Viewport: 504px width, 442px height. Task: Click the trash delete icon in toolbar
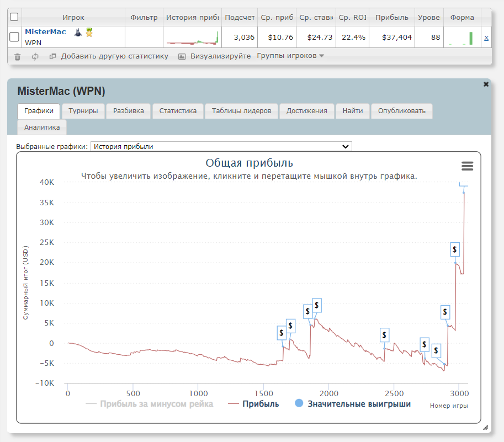[x=18, y=56]
